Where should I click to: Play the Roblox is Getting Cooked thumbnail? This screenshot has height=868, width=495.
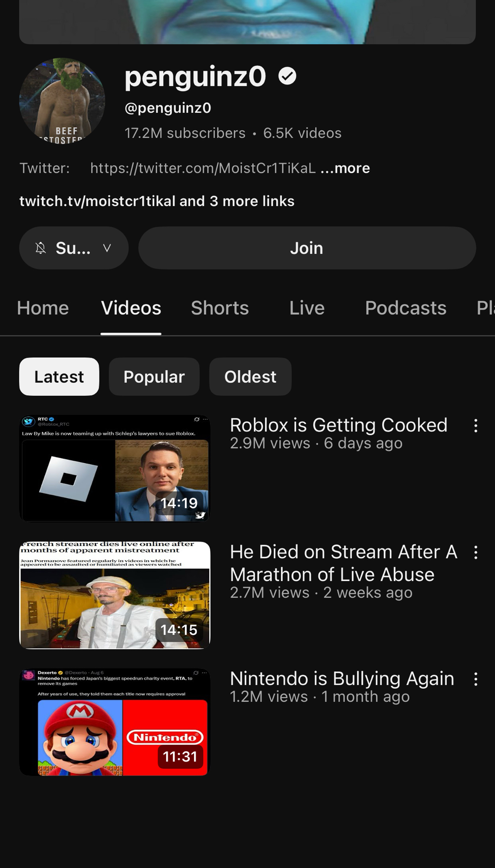click(x=115, y=469)
